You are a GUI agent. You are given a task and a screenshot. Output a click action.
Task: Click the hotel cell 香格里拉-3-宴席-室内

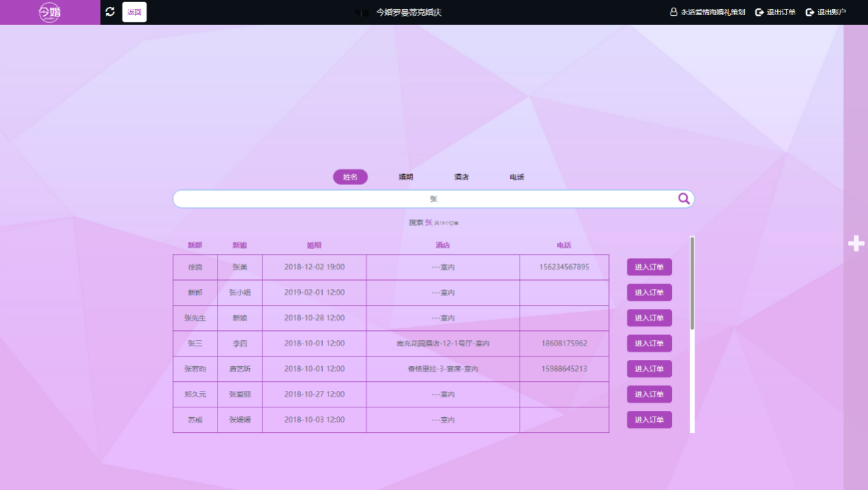click(x=443, y=369)
